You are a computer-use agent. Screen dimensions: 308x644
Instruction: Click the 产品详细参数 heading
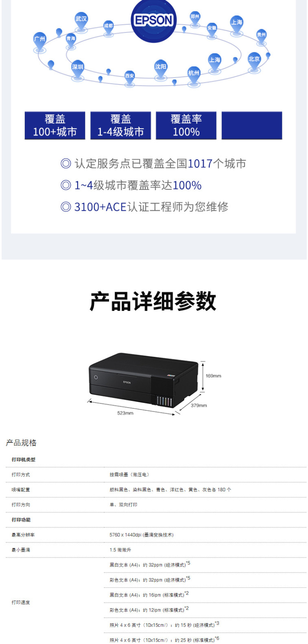pos(153,301)
